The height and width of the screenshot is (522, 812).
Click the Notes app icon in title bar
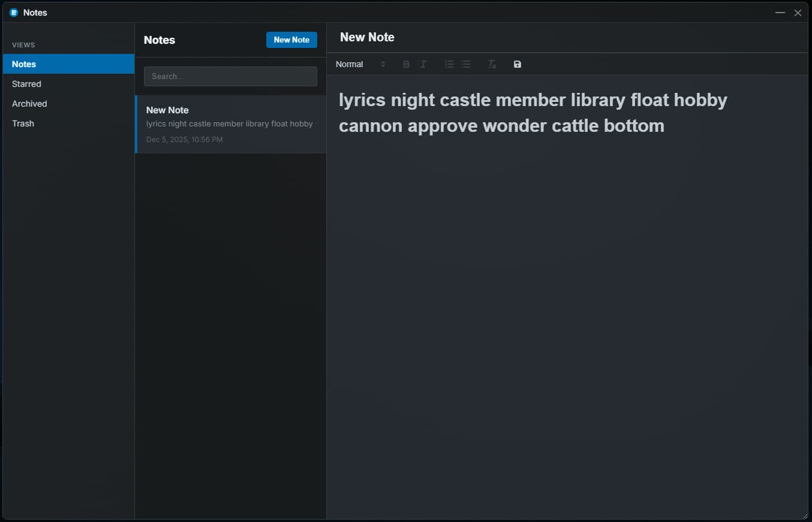coord(14,13)
